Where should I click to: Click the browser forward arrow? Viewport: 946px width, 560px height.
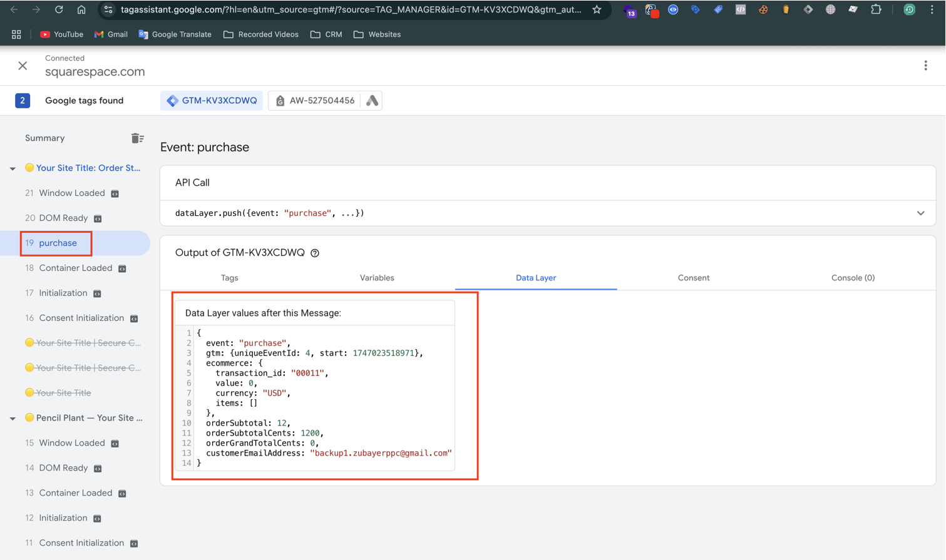click(36, 10)
